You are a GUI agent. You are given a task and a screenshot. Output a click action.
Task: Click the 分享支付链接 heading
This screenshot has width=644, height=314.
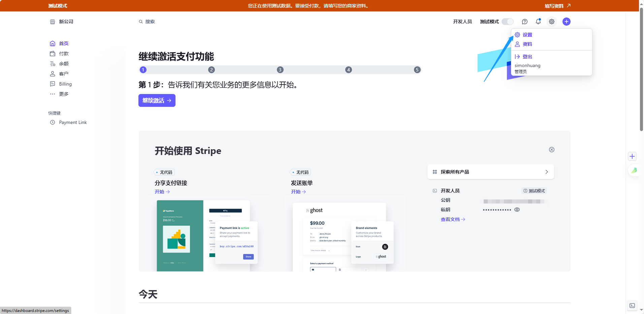tap(171, 183)
